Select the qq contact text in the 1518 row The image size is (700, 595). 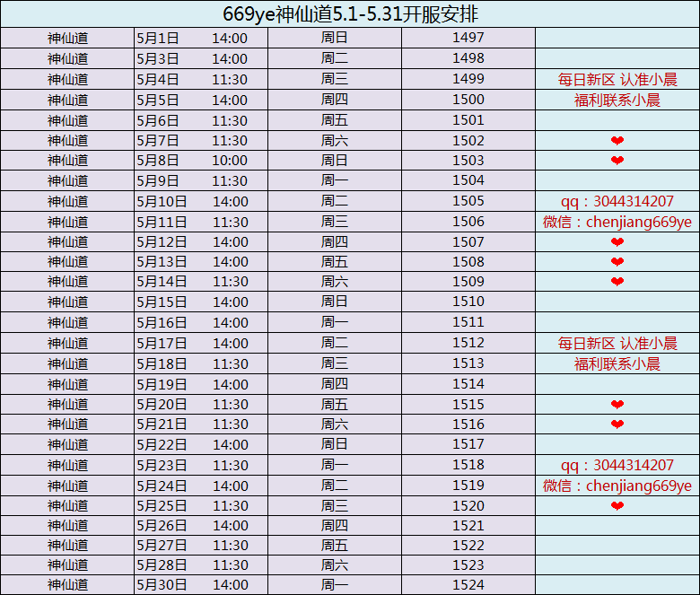(617, 465)
